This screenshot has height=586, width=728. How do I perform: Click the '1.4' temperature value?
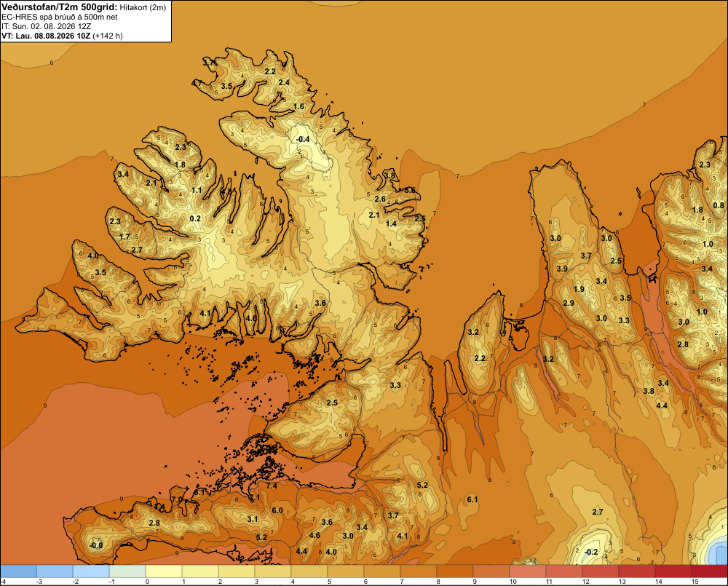392,223
